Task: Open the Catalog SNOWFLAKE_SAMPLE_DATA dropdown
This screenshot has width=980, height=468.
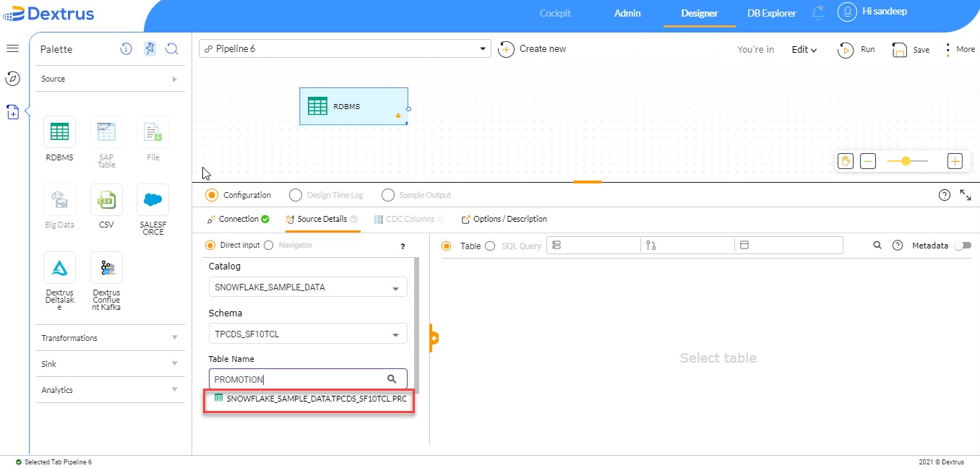Action: coord(308,287)
